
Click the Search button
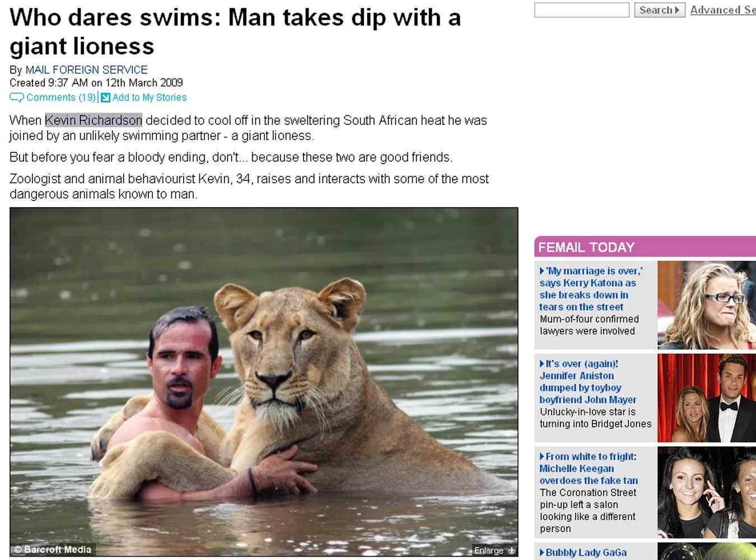(659, 10)
